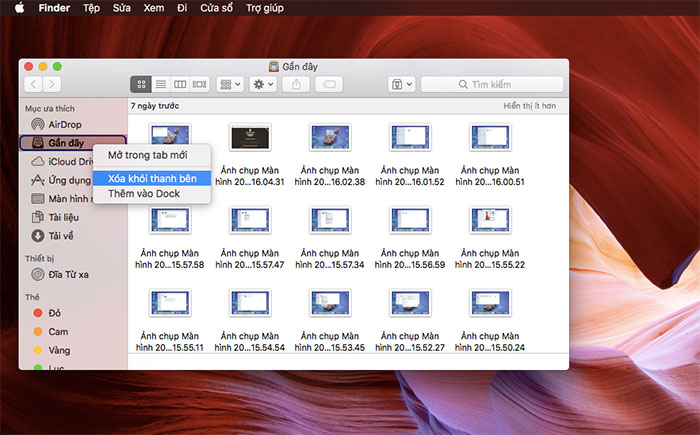The image size is (700, 435).
Task: Click the Thẻ section header
Action: (x=32, y=297)
